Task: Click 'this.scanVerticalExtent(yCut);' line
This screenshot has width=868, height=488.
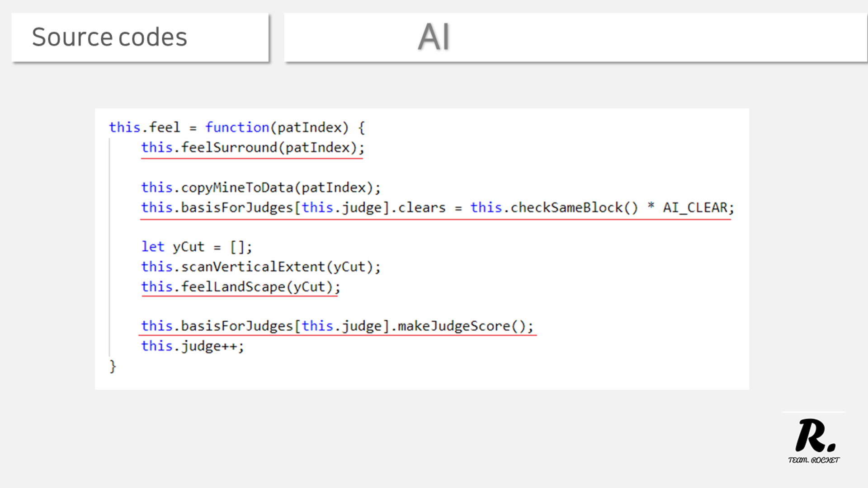Action: pyautogui.click(x=261, y=267)
